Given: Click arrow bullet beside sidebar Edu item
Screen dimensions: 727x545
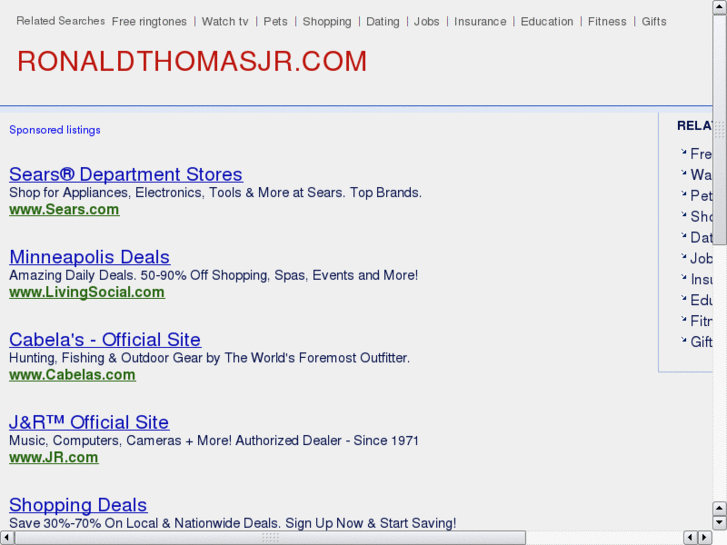Looking at the screenshot, I should coord(683,298).
